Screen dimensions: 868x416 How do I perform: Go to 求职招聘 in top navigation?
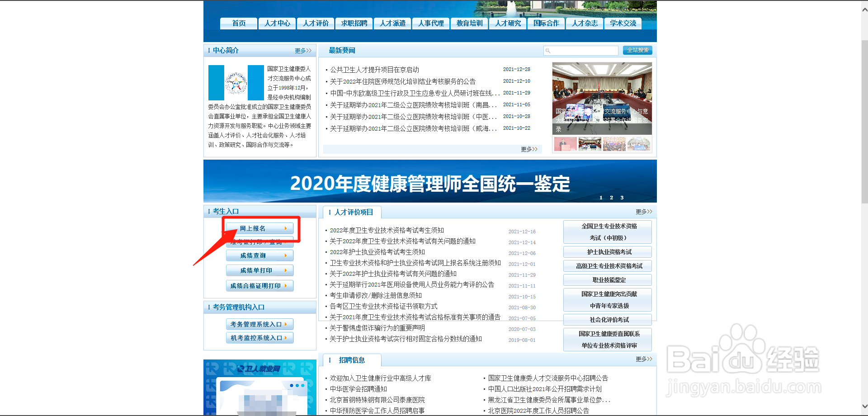pos(354,23)
